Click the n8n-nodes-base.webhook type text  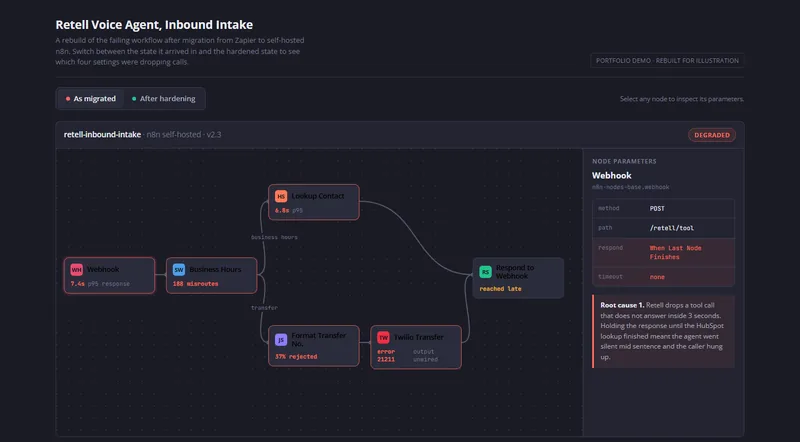coord(631,187)
